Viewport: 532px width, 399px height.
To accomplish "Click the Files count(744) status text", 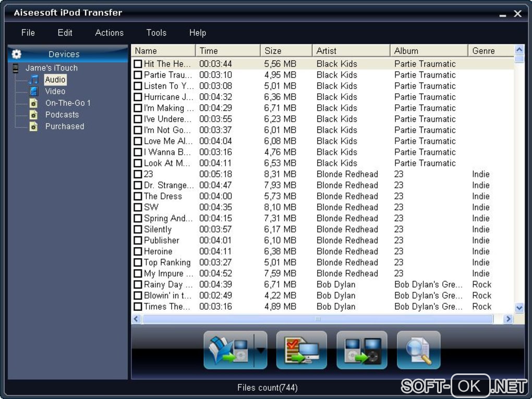I will (x=268, y=388).
